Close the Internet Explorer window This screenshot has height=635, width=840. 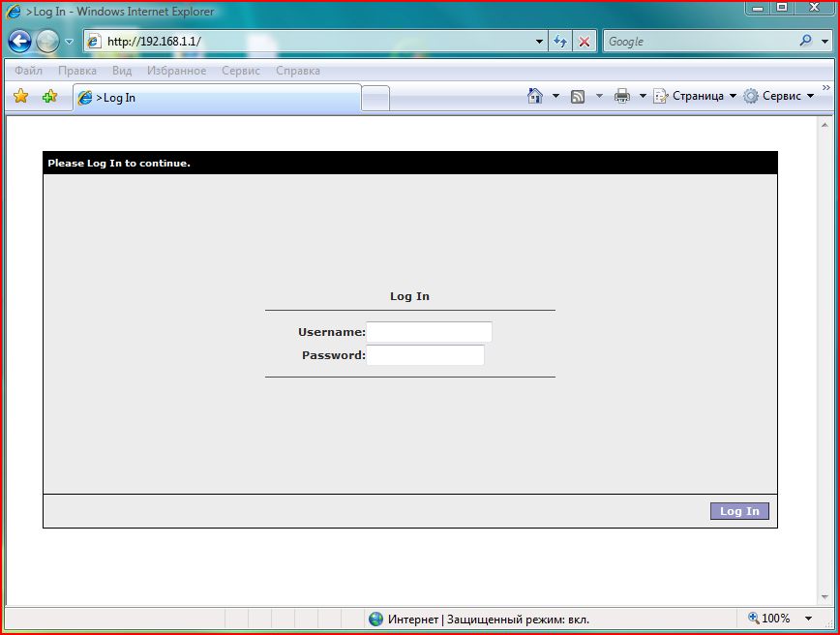815,8
